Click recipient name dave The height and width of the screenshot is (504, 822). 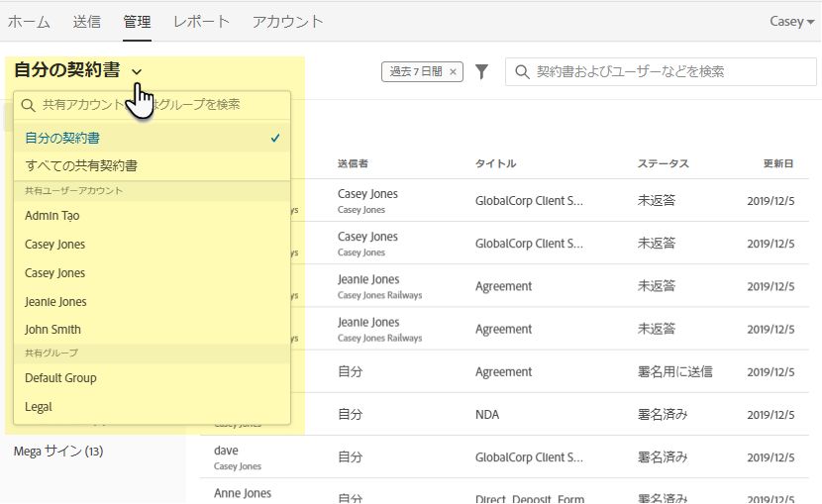(x=226, y=451)
